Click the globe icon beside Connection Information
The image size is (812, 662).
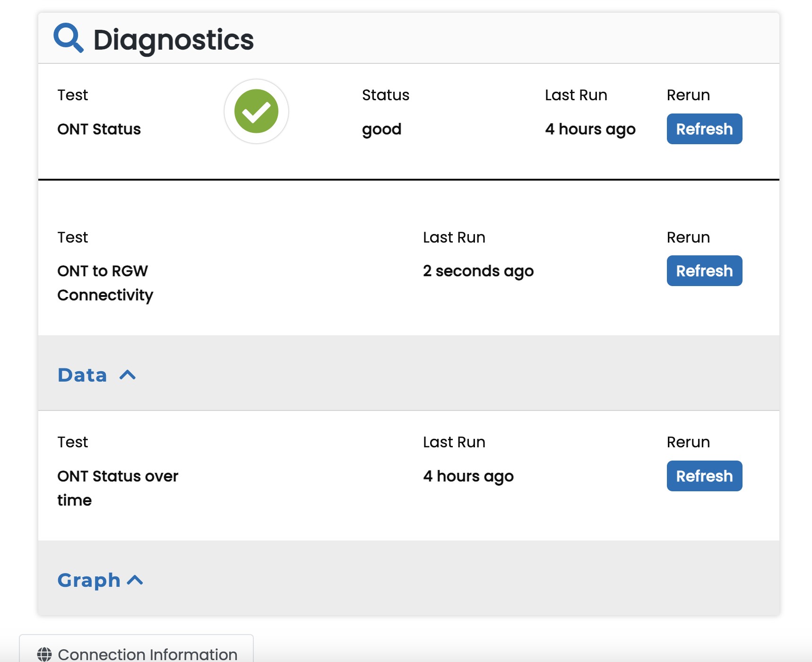(x=44, y=654)
